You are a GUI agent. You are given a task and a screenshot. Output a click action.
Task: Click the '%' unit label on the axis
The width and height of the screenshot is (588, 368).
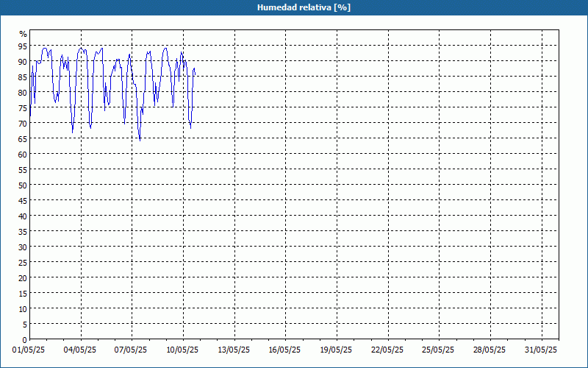point(24,34)
